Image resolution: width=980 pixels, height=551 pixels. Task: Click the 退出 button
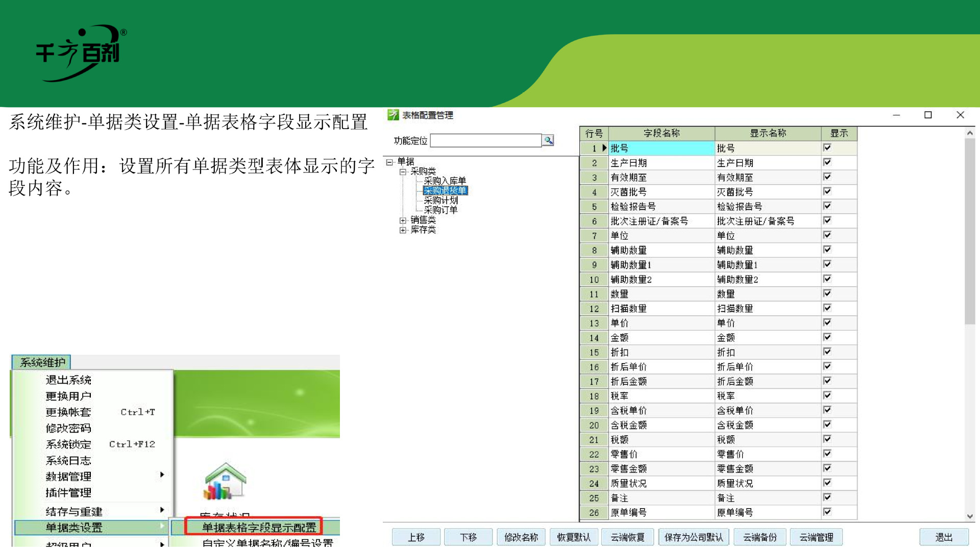(945, 537)
